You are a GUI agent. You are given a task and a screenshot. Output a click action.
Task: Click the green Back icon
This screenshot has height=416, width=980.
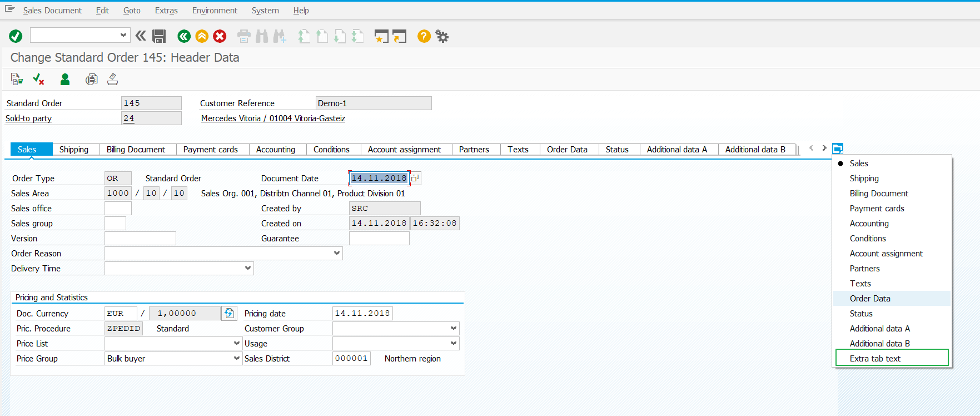coord(184,36)
